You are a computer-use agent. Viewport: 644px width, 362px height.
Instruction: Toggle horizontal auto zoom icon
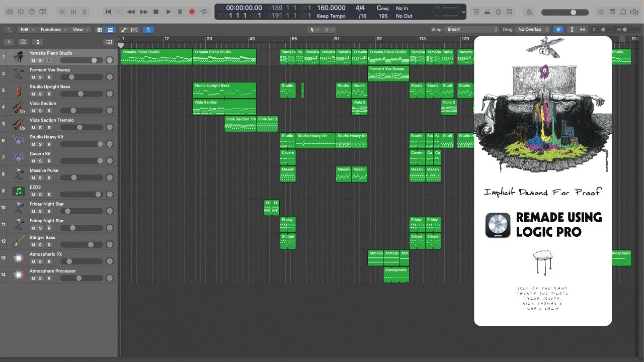(583, 30)
